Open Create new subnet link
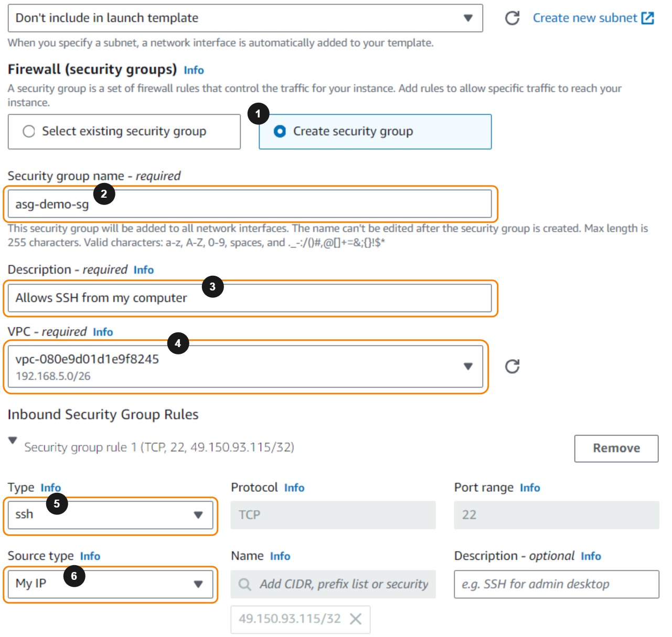The image size is (672, 637). point(593,18)
